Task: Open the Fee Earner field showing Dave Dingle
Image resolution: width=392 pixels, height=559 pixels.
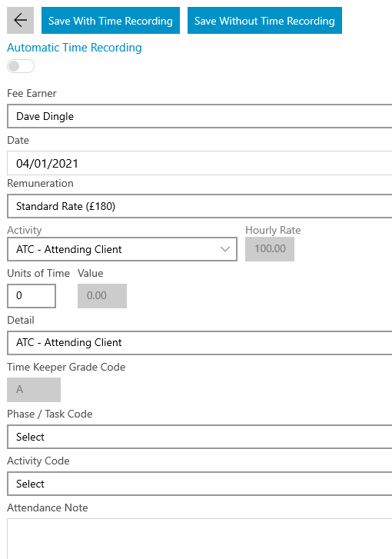Action: point(200,116)
